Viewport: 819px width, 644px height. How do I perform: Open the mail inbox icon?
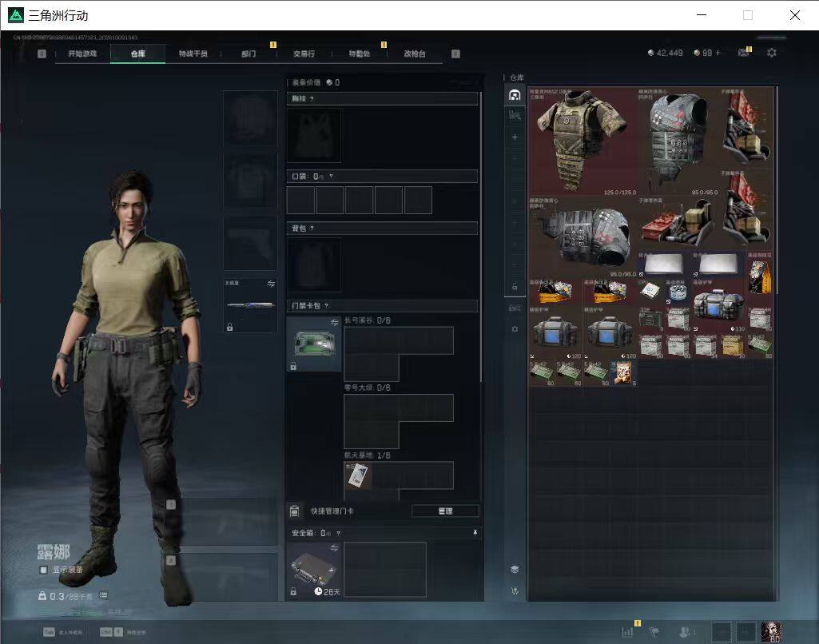tap(744, 53)
